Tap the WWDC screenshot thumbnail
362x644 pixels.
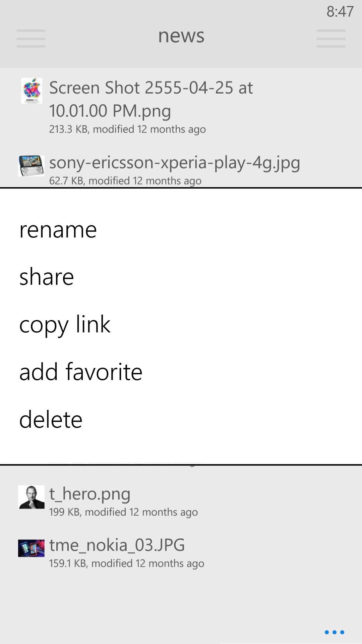click(32, 91)
